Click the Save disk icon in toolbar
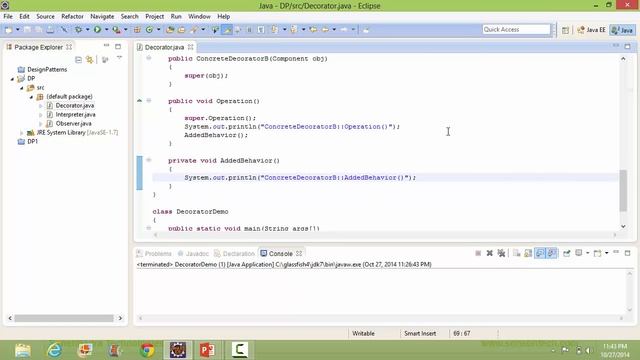 [27, 29]
